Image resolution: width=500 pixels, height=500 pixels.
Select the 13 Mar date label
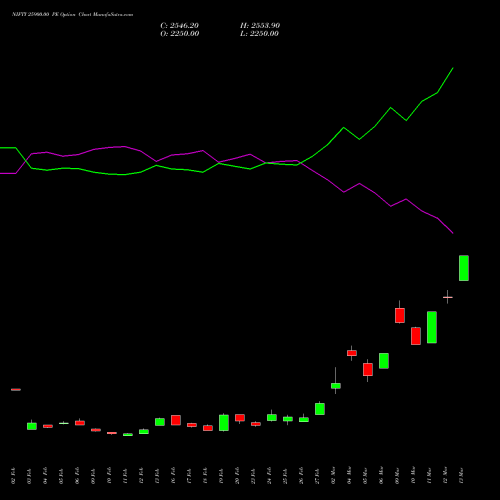(461, 476)
